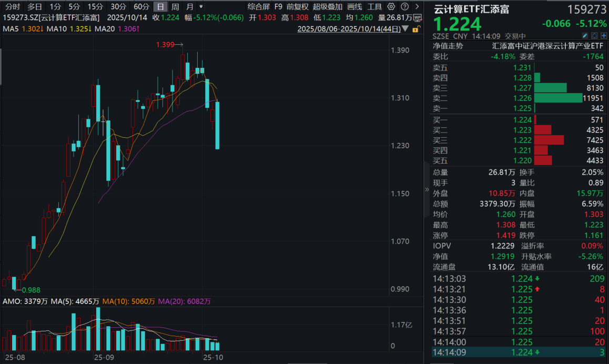Set a price alert via the bell icon
Screen dimensions: 609x364
tap(594, 35)
